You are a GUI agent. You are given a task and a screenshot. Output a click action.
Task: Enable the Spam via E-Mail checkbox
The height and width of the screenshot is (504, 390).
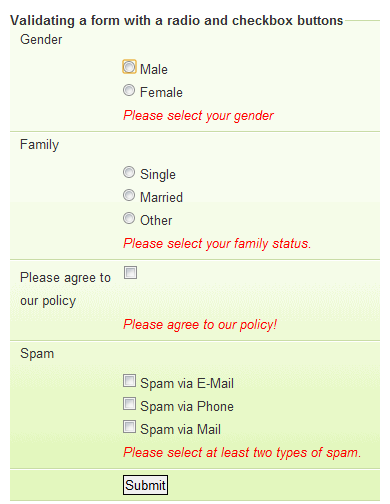pyautogui.click(x=129, y=381)
